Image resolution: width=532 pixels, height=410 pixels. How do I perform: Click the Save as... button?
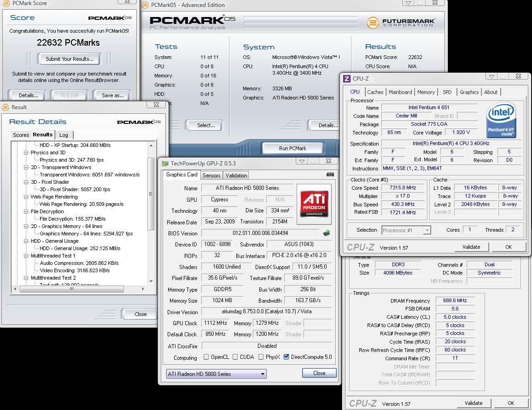[113, 95]
